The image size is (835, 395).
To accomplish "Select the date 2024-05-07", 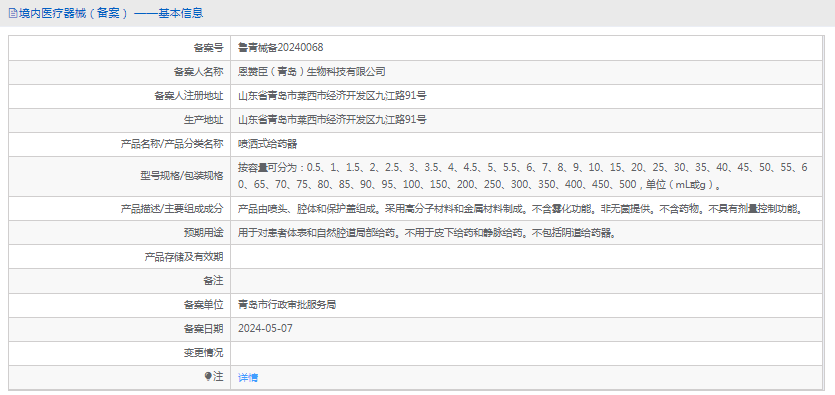I will [265, 328].
